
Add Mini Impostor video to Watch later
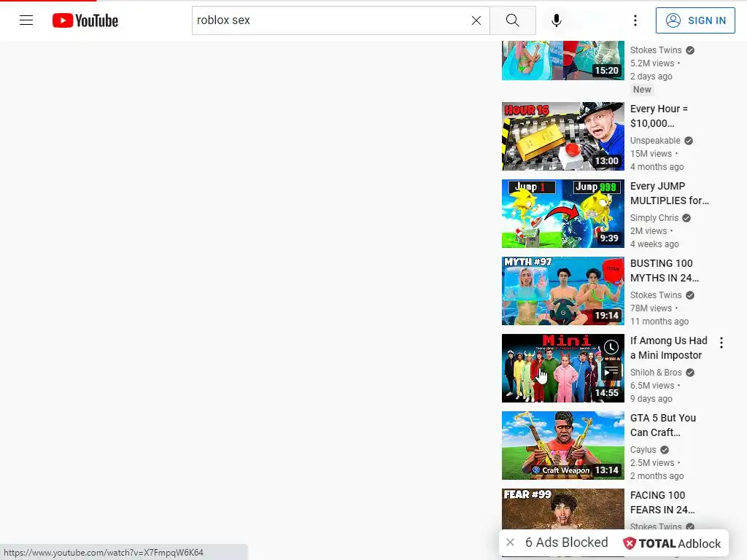tap(611, 347)
